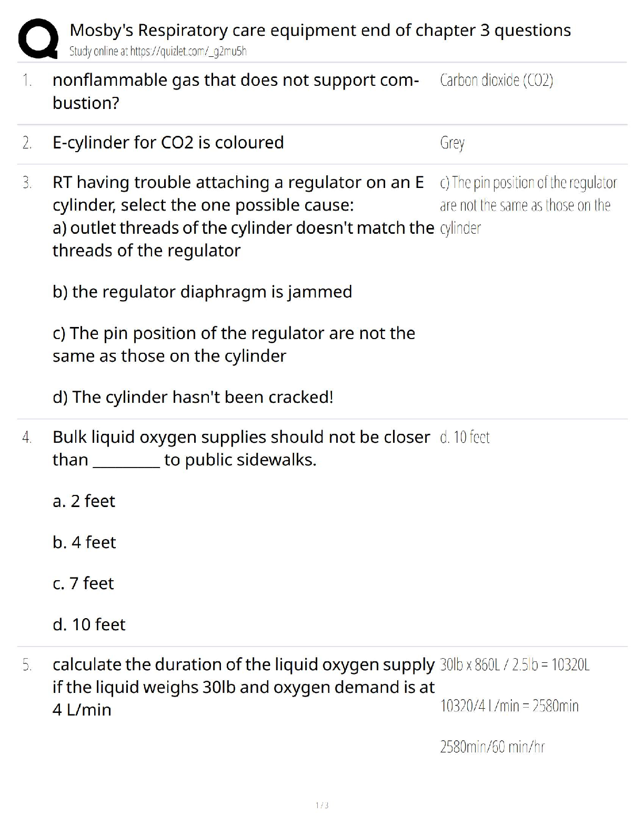
Task: Click the "nonflammable gas" question text
Action: [x=235, y=81]
